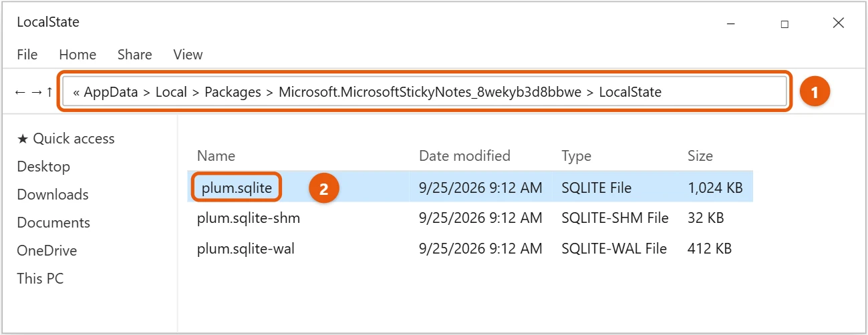This screenshot has width=868, height=335.
Task: Go up one folder level arrow
Action: pos(49,92)
